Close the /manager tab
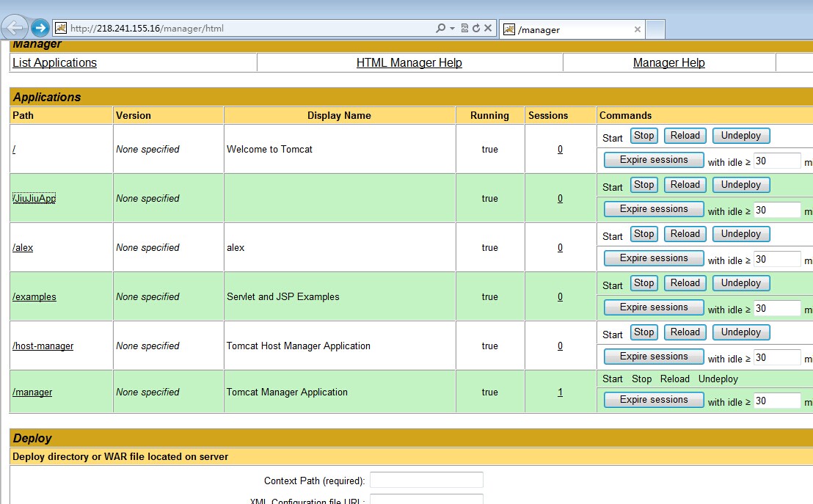 pos(637,29)
